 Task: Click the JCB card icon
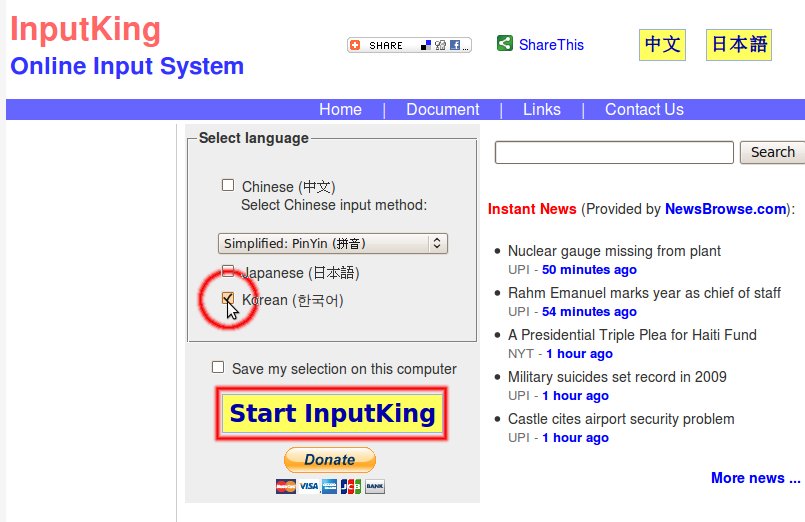coord(351,486)
